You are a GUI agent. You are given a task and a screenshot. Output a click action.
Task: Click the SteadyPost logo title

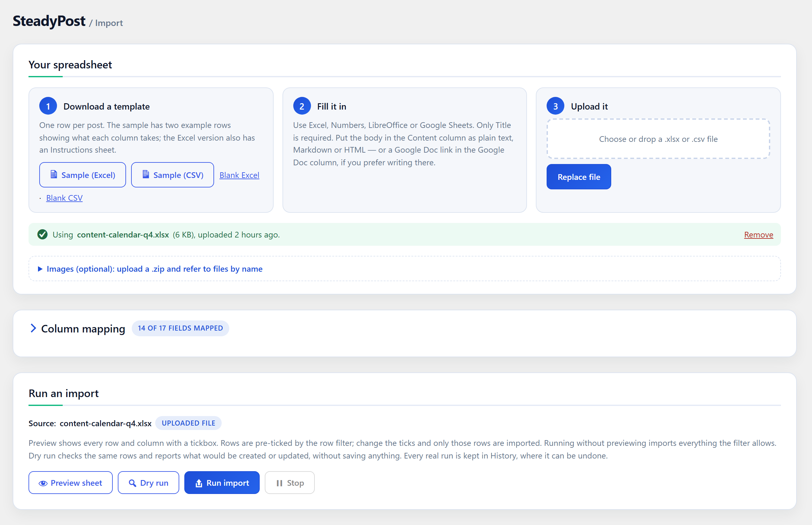point(49,21)
